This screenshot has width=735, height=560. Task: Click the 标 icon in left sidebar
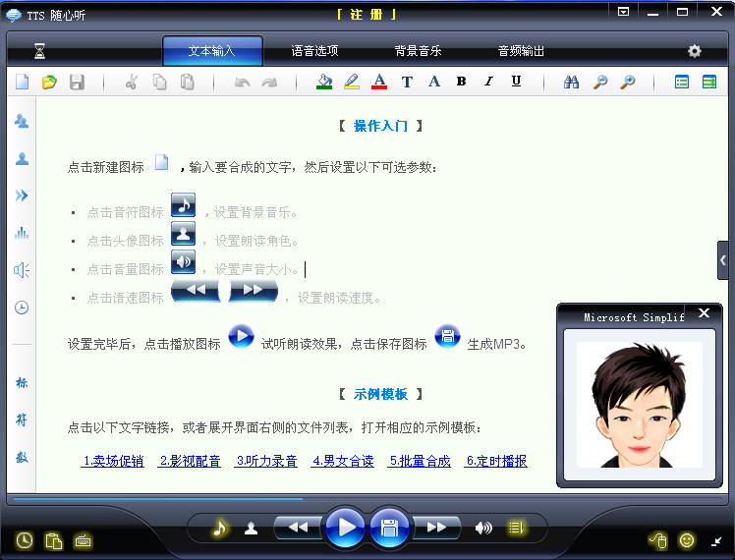click(x=22, y=382)
